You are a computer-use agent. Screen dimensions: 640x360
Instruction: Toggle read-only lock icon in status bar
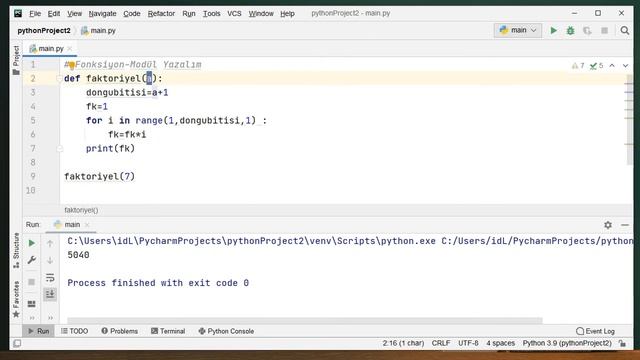(622, 344)
